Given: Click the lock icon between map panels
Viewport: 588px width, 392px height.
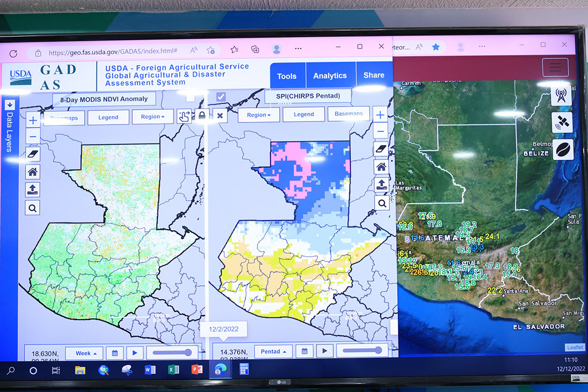Looking at the screenshot, I should (202, 116).
